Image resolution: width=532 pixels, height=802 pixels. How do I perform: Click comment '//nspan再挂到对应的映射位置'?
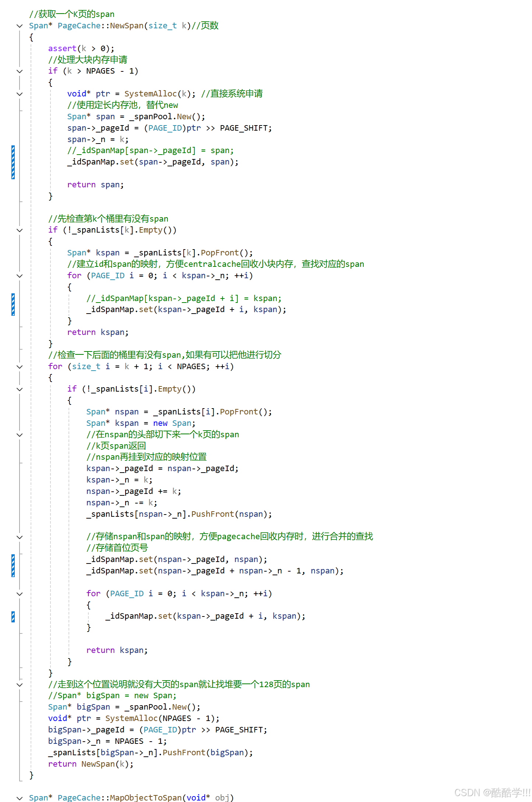tap(147, 457)
